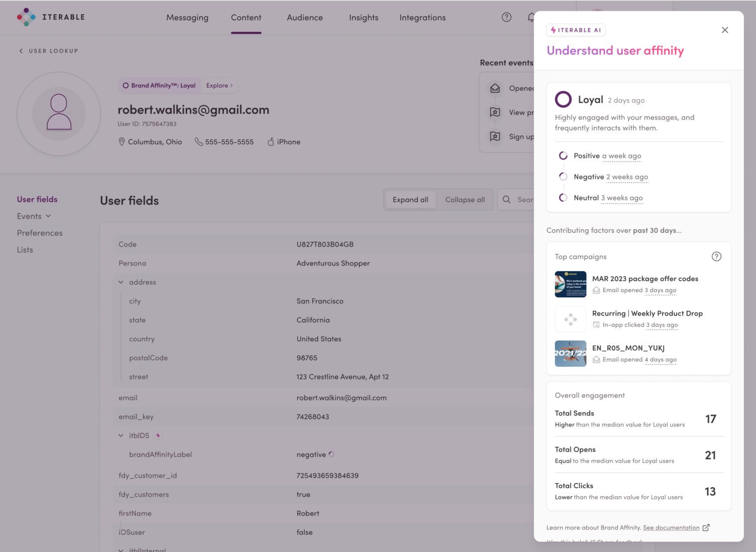Open the MAR 2023 package offer codes thumbnail
This screenshot has width=756, height=552.
570,284
